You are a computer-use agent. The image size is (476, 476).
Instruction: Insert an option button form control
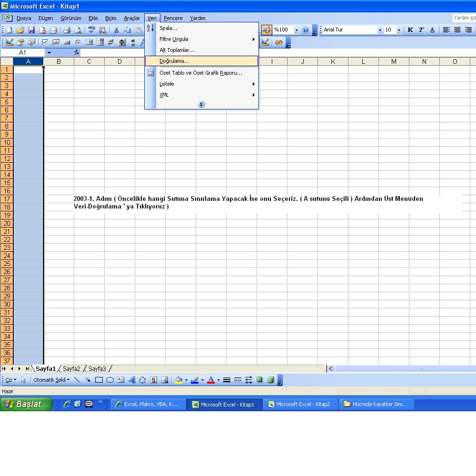(78, 42)
